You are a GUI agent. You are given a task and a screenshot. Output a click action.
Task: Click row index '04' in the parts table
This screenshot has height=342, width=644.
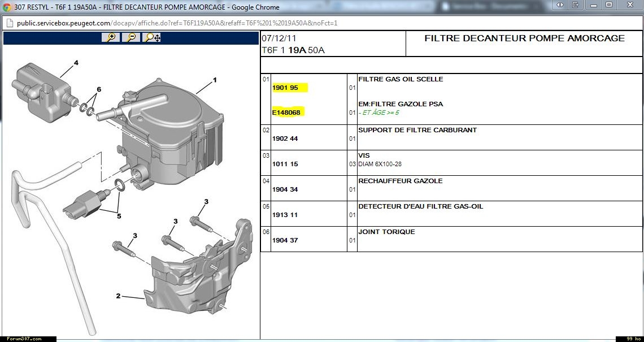[x=266, y=181]
